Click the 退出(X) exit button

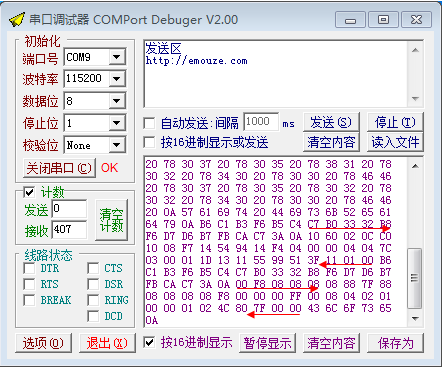click(x=107, y=343)
